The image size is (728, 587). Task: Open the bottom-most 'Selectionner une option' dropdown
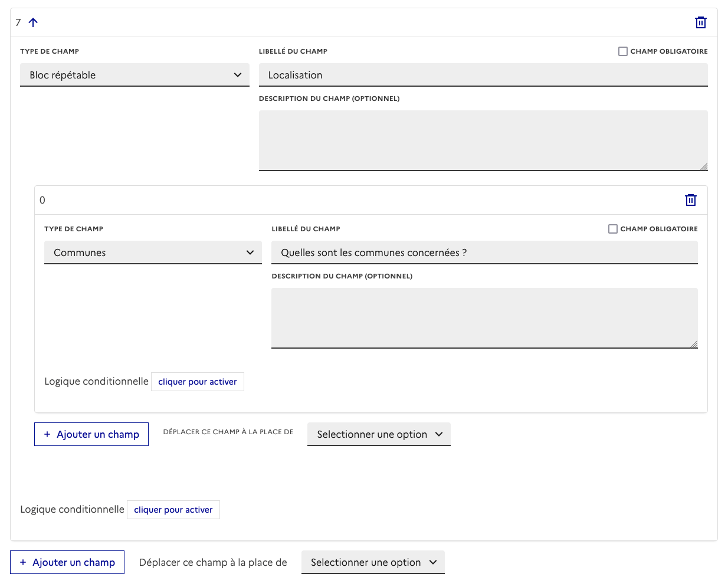tap(373, 562)
